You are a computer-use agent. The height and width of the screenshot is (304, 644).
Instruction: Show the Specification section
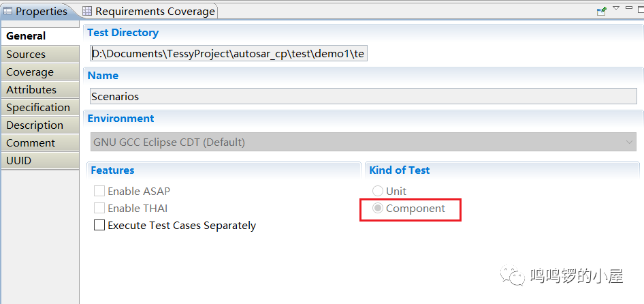38,108
